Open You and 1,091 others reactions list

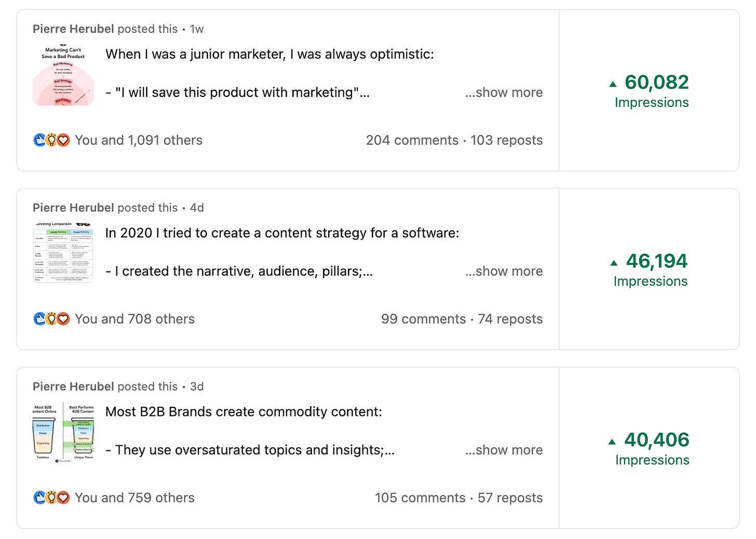point(139,140)
